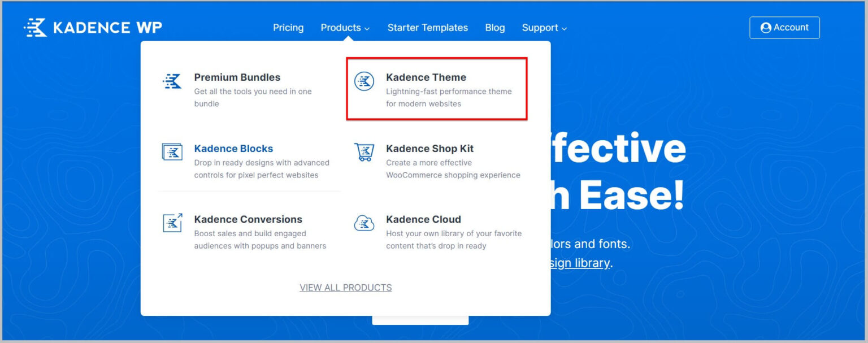The width and height of the screenshot is (868, 343).
Task: Open the Support dropdown
Action: (540, 27)
